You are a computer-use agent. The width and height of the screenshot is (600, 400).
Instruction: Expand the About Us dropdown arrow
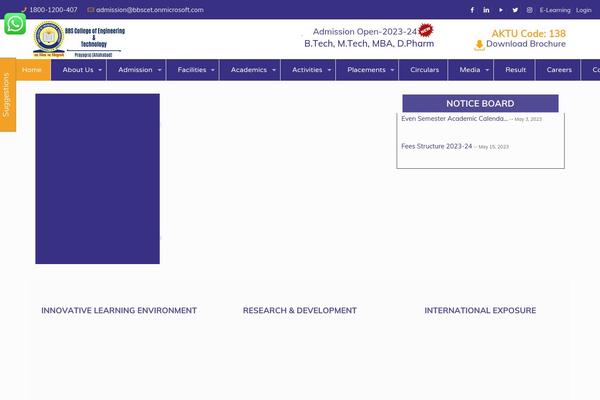click(100, 70)
